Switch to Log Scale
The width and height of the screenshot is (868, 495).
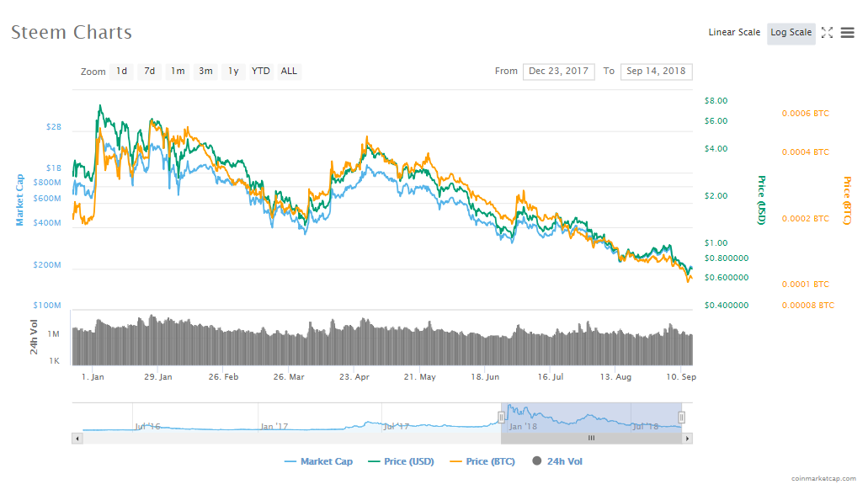[791, 33]
